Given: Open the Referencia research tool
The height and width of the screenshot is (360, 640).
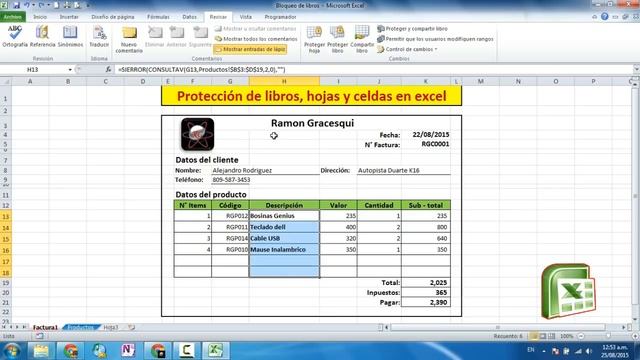Looking at the screenshot, I should click(42, 36).
